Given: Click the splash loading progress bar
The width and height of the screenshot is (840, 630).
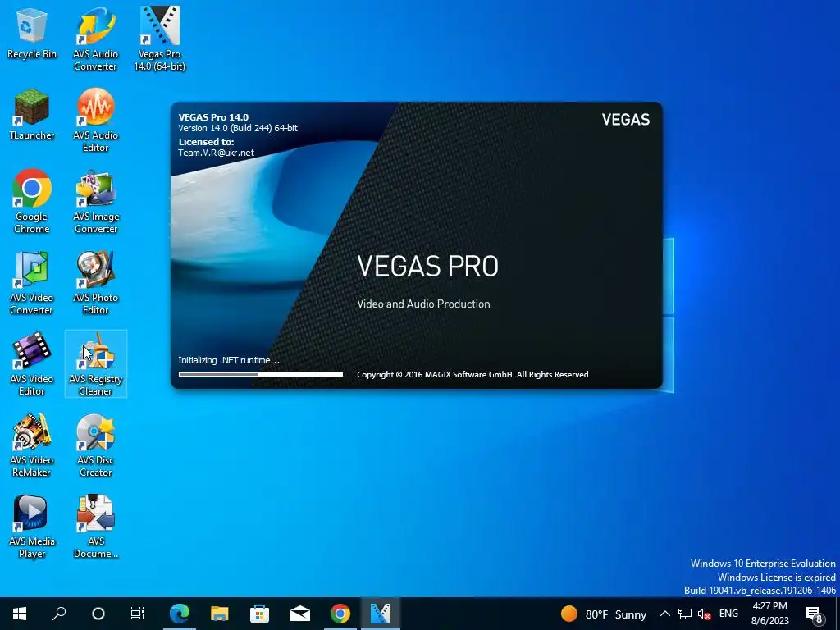Looking at the screenshot, I should tap(261, 374).
